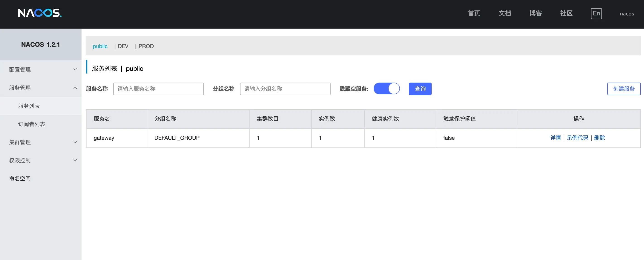Click the 创建服务 button
The image size is (644, 260).
(624, 89)
